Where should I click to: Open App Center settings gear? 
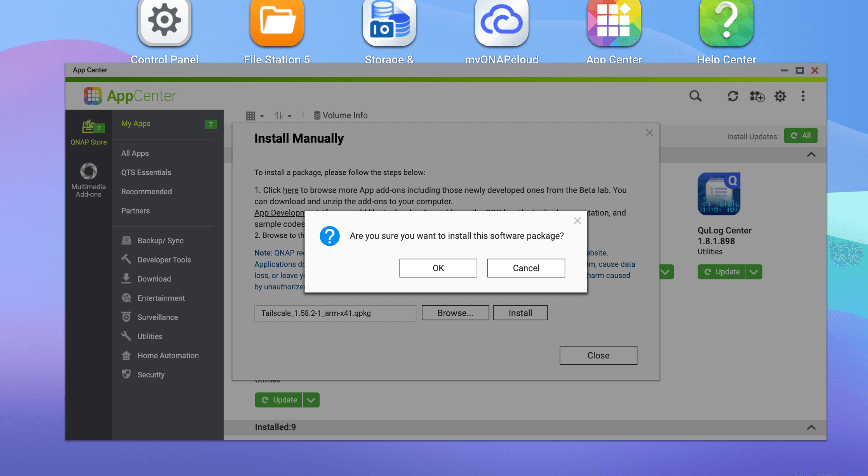(780, 96)
